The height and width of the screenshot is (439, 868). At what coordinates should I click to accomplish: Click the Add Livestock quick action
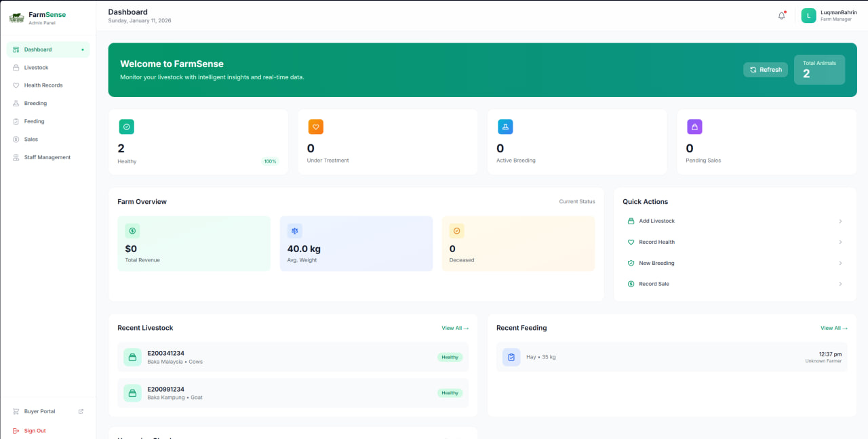coord(656,221)
